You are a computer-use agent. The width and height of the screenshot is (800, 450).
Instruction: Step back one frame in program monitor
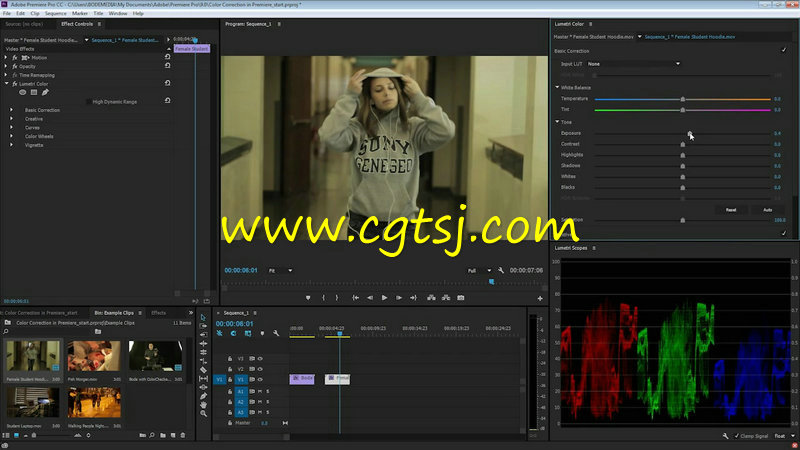point(370,297)
